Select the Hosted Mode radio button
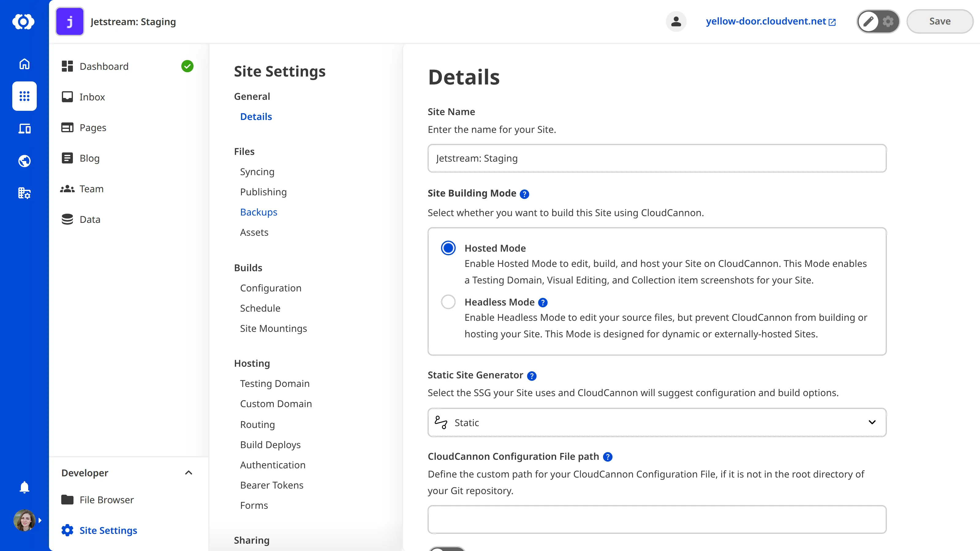 tap(448, 248)
